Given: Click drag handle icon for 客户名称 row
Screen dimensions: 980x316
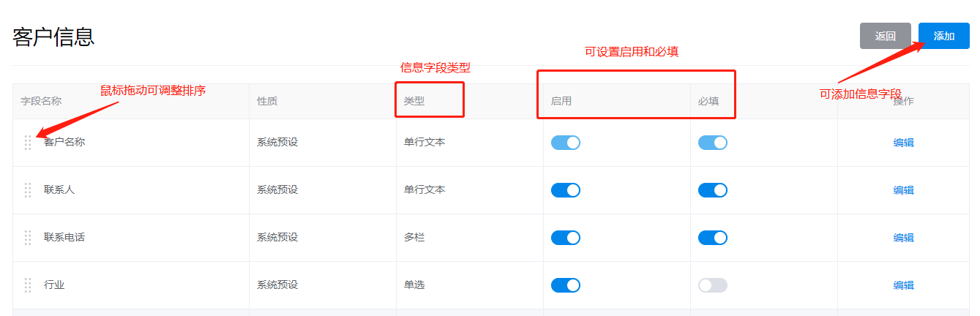Looking at the screenshot, I should click(x=28, y=143).
